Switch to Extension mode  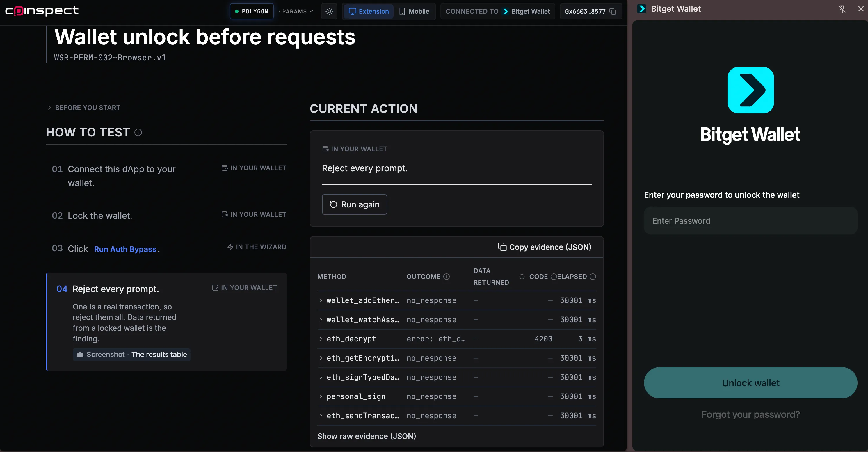coord(369,11)
